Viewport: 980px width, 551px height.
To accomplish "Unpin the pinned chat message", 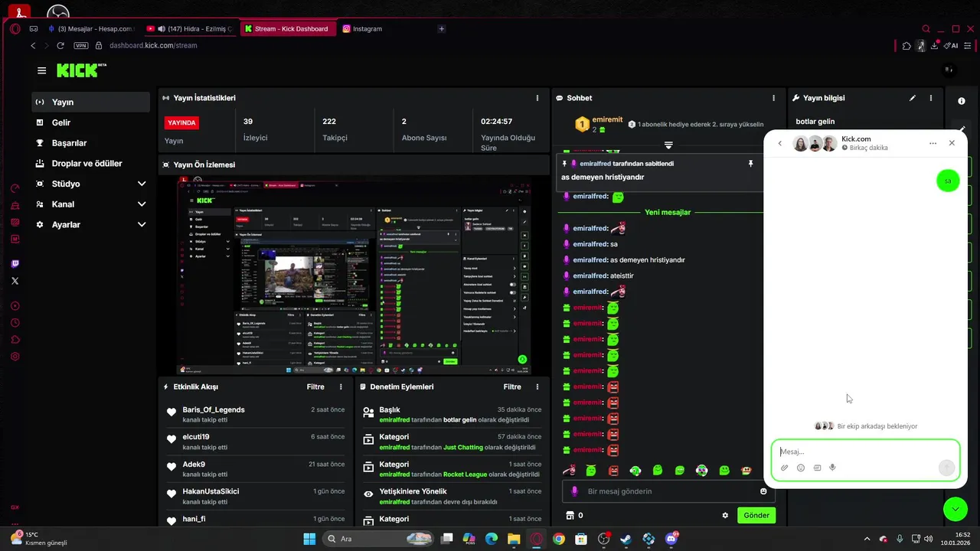I will coord(750,164).
